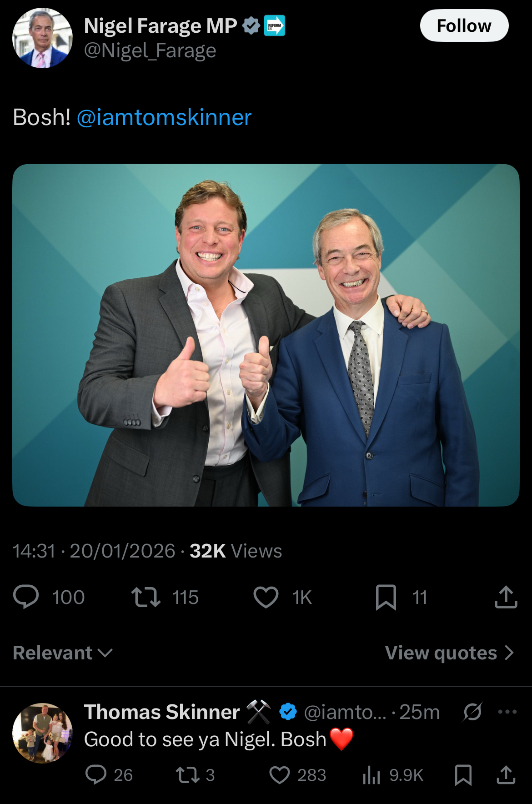Open View quotes
Screen dimensions: 532x804
click(449, 653)
